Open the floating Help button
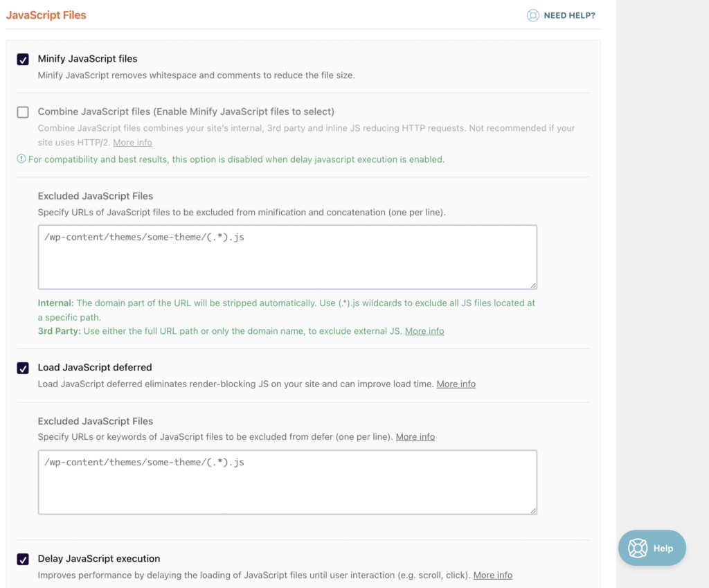 point(652,548)
